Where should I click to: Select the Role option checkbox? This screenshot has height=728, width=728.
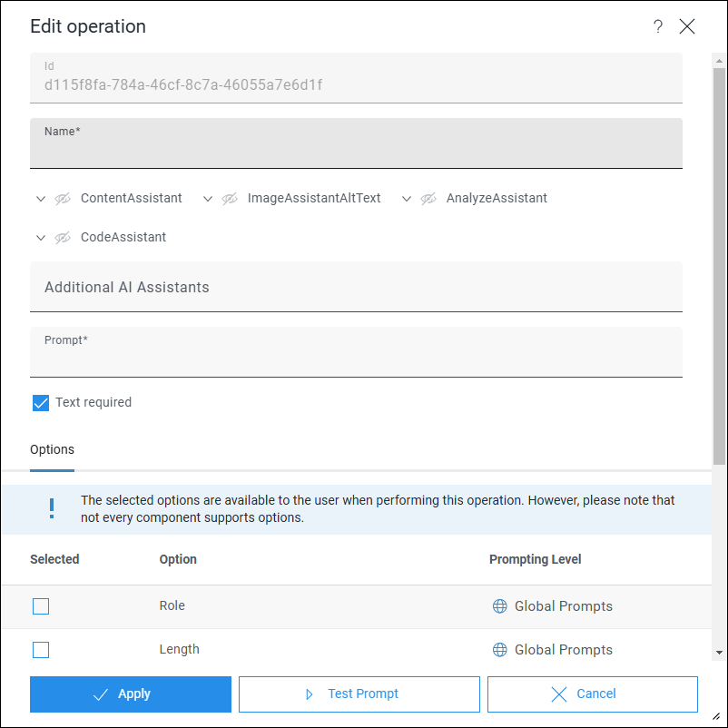click(41, 606)
